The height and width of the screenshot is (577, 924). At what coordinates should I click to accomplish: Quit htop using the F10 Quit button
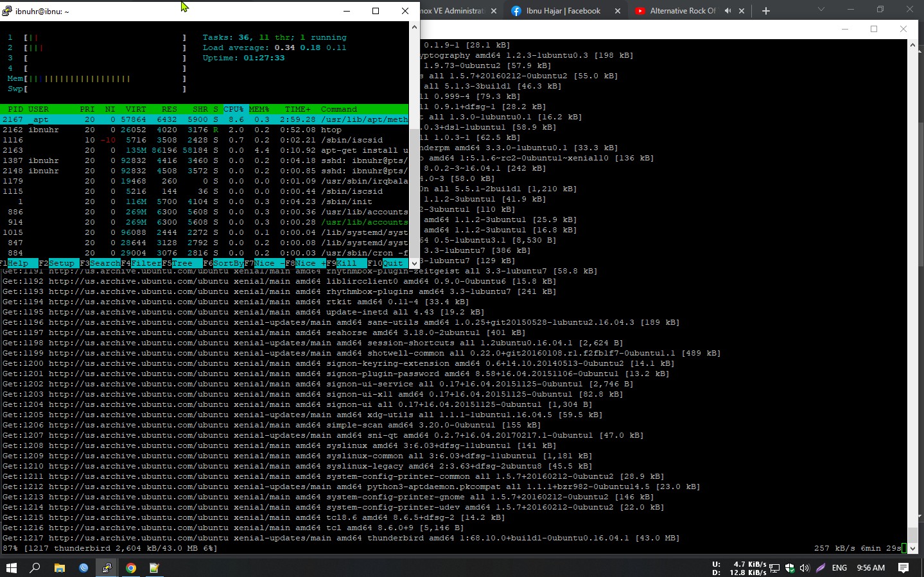click(394, 263)
